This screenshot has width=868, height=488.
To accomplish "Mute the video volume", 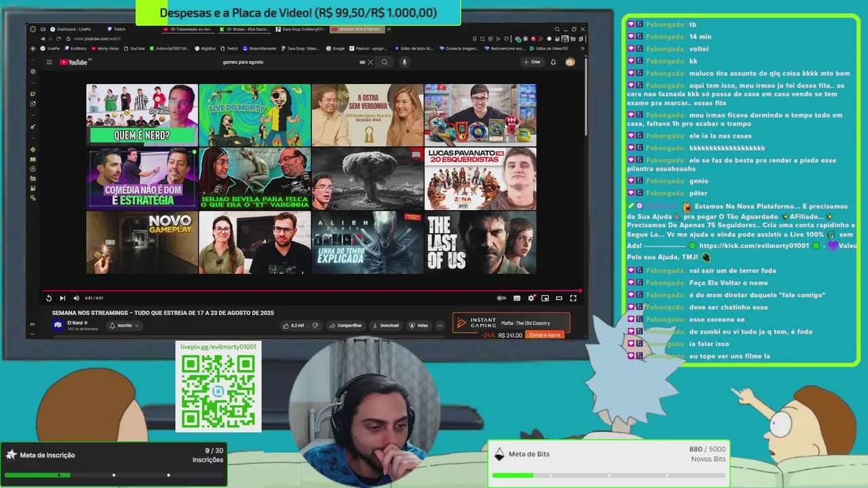I will tap(76, 298).
